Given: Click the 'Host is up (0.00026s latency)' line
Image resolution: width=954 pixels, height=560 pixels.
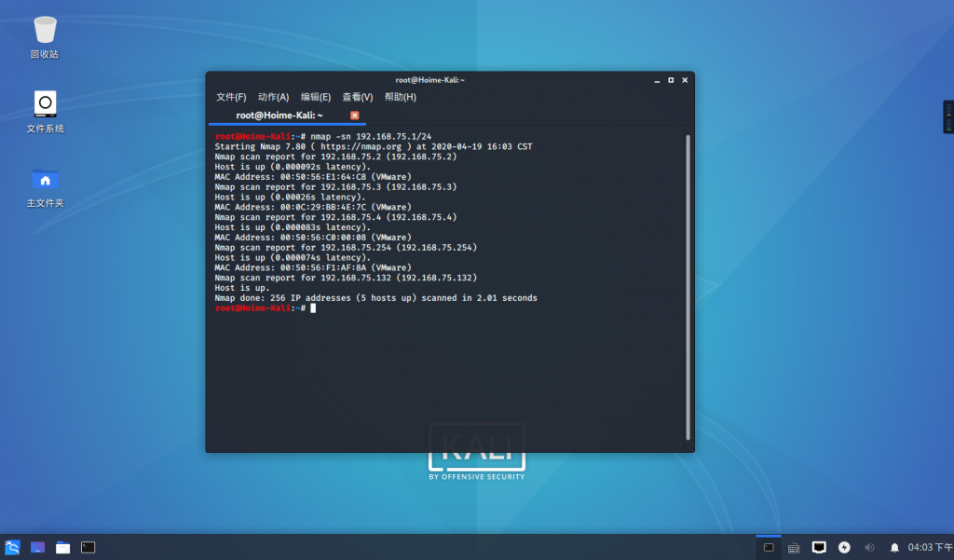Looking at the screenshot, I should coord(291,198).
